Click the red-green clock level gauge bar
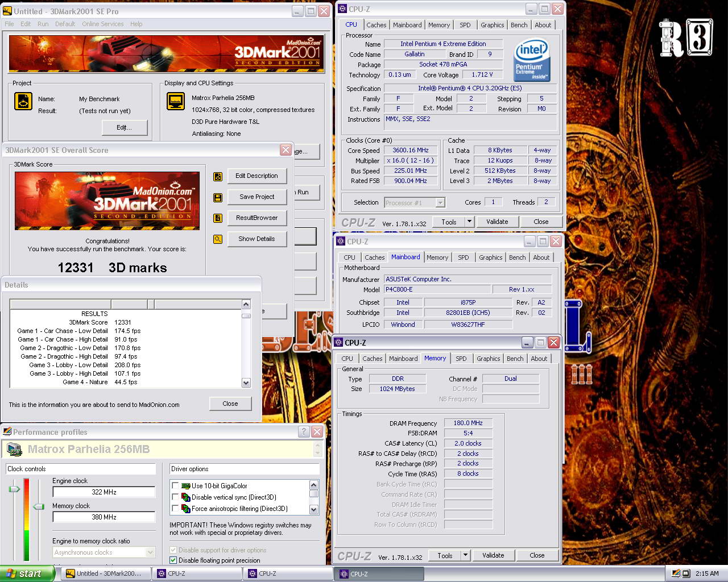This screenshot has width=728, height=582. coord(26,519)
